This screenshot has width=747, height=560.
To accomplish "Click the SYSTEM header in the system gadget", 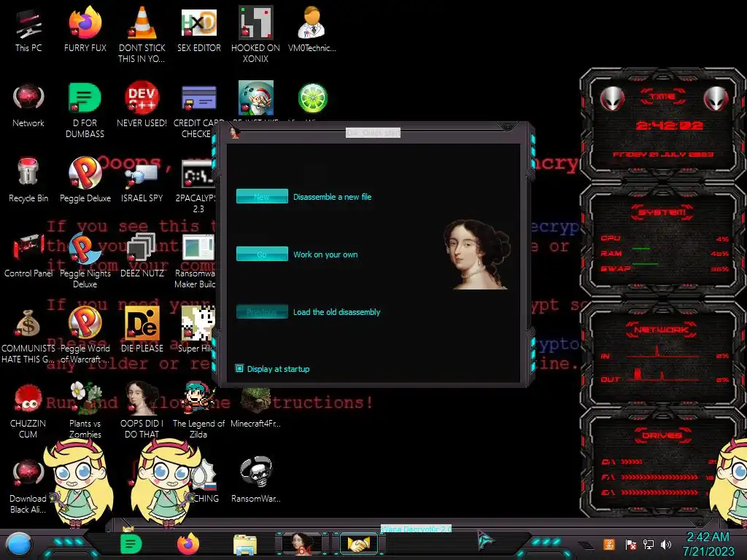I will click(662, 212).
